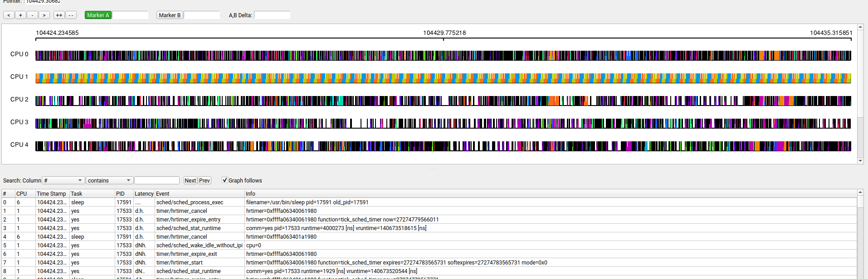Click the A,B Delta value field
This screenshot has width=868, height=279.
[272, 15]
